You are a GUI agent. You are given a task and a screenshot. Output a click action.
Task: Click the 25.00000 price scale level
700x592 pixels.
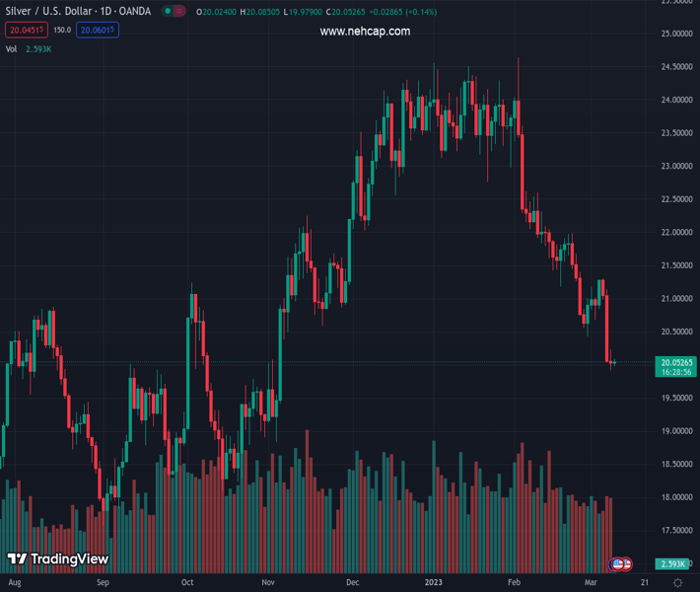pos(674,34)
